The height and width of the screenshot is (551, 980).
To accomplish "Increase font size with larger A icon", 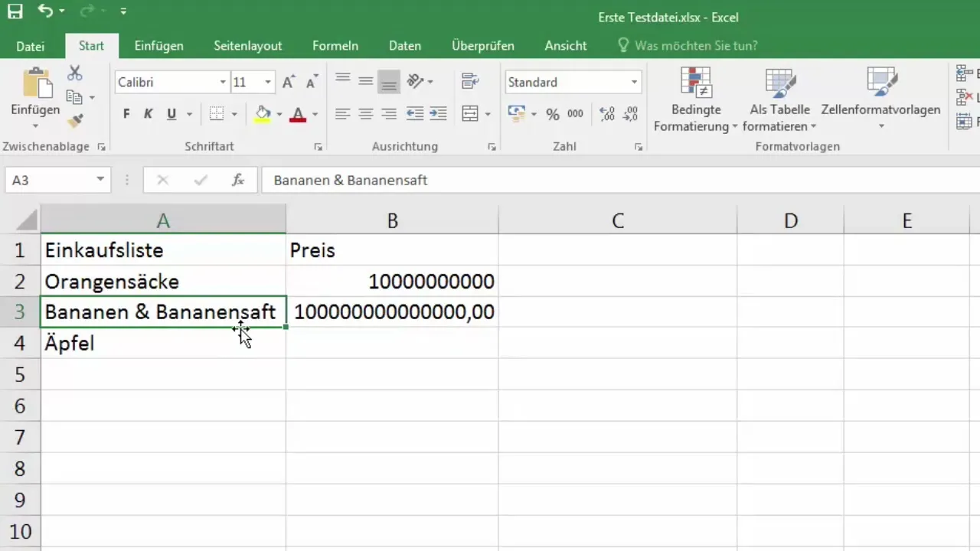I will [x=289, y=83].
